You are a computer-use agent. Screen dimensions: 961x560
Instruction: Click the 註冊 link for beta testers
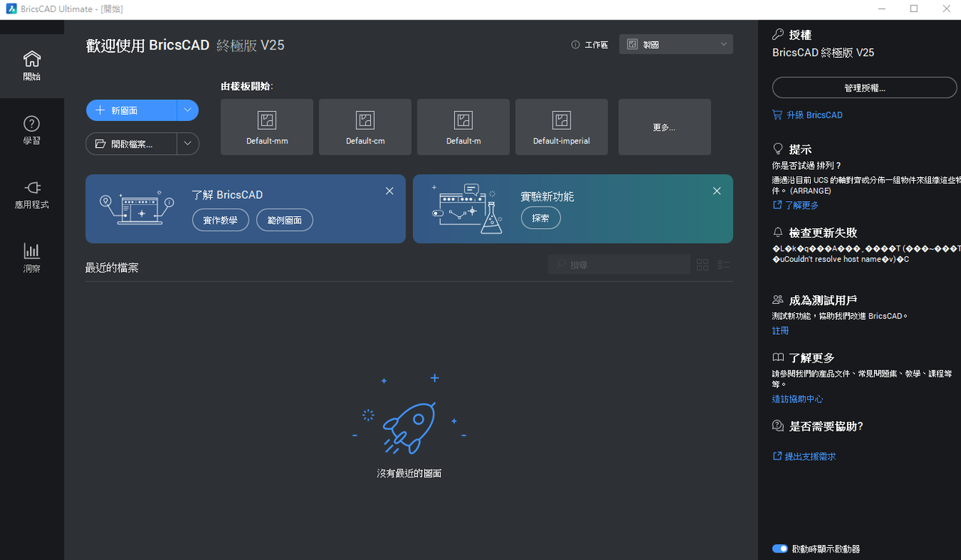pos(781,330)
